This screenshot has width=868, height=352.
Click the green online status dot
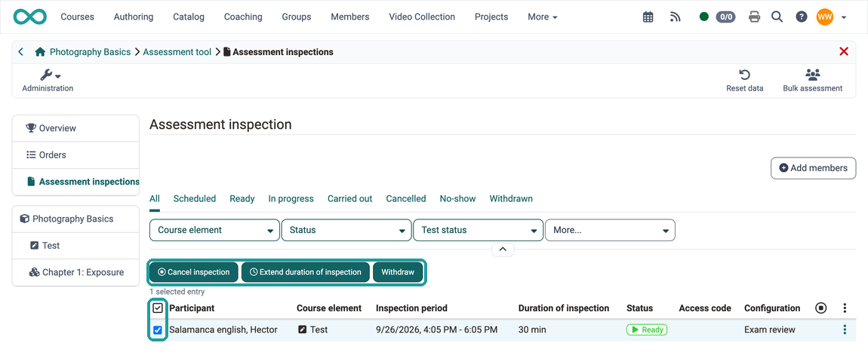click(704, 17)
